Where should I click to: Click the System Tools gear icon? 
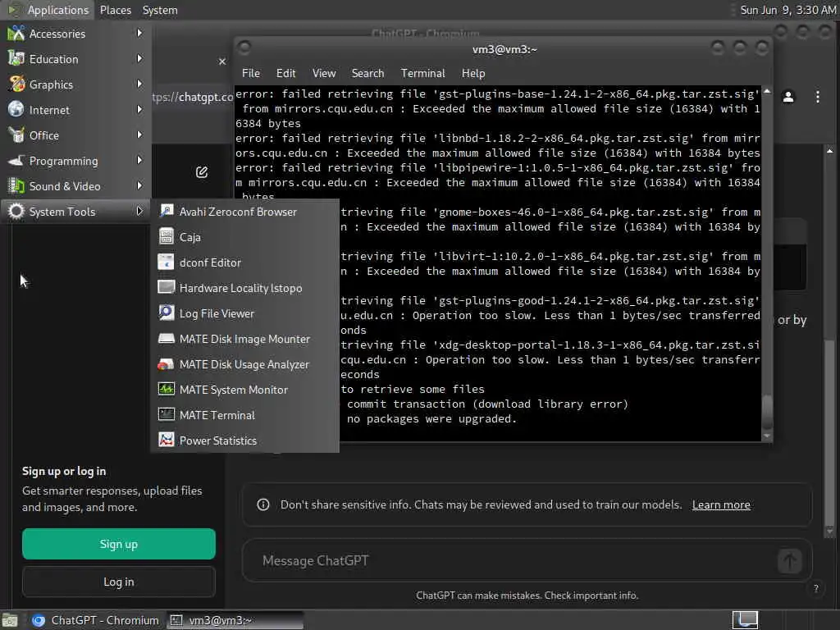(16, 212)
